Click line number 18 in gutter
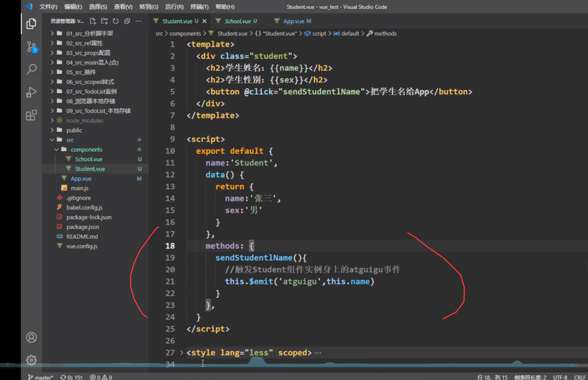This screenshot has width=588, height=380. (x=170, y=246)
